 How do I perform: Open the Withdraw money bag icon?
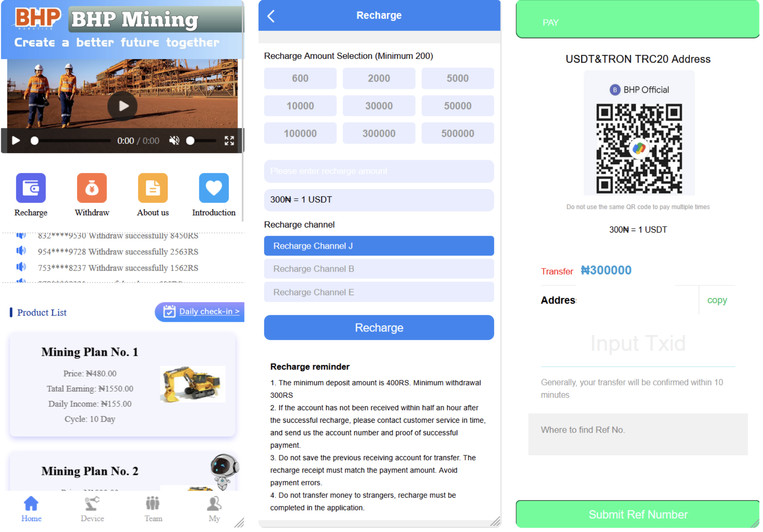(x=92, y=188)
